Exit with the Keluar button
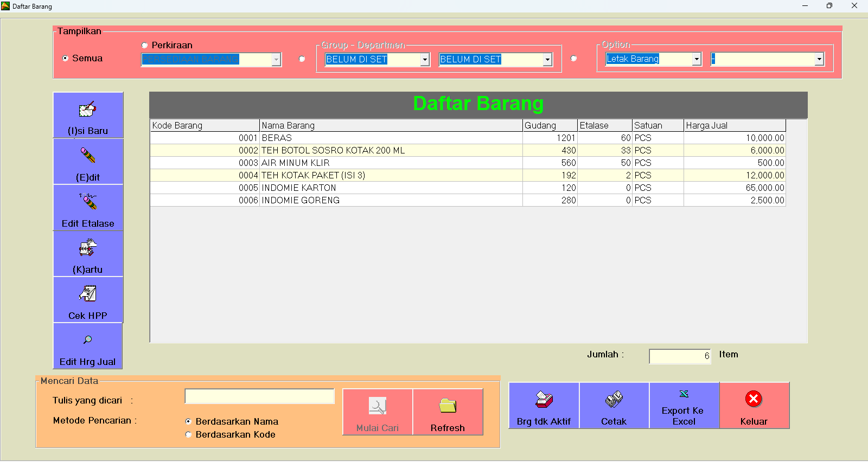The image size is (868, 462). click(754, 406)
